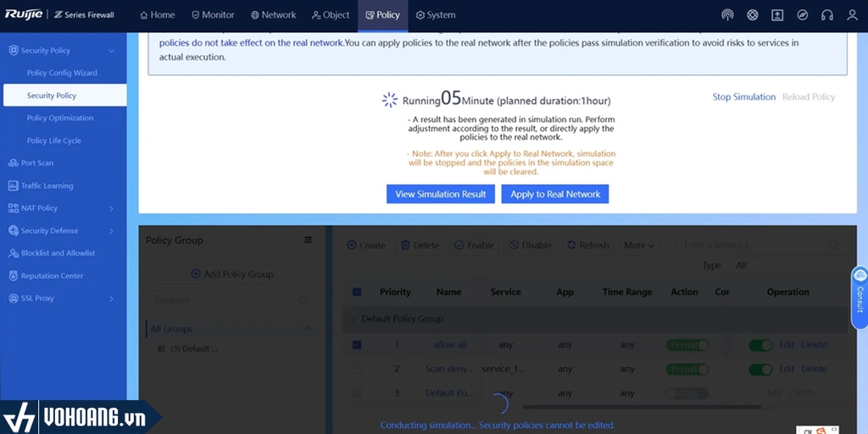Click the Policy Group Keyword field
The width and height of the screenshot is (868, 434).
coord(232,300)
